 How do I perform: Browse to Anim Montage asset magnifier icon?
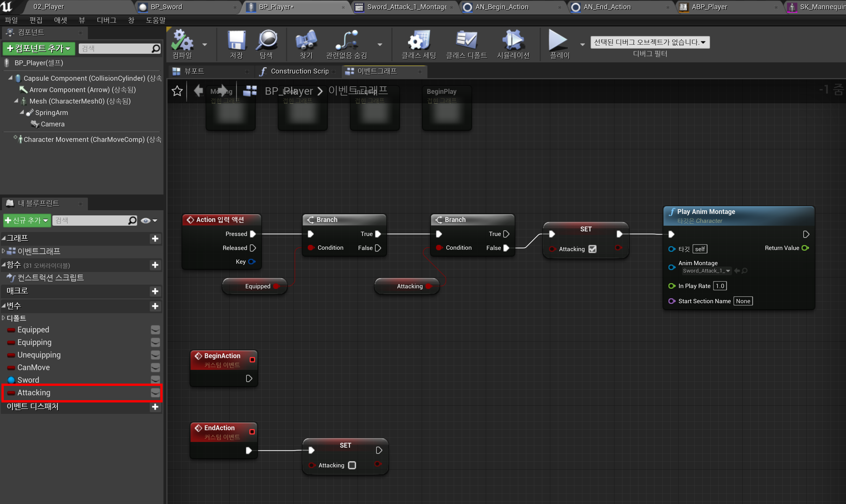745,271
